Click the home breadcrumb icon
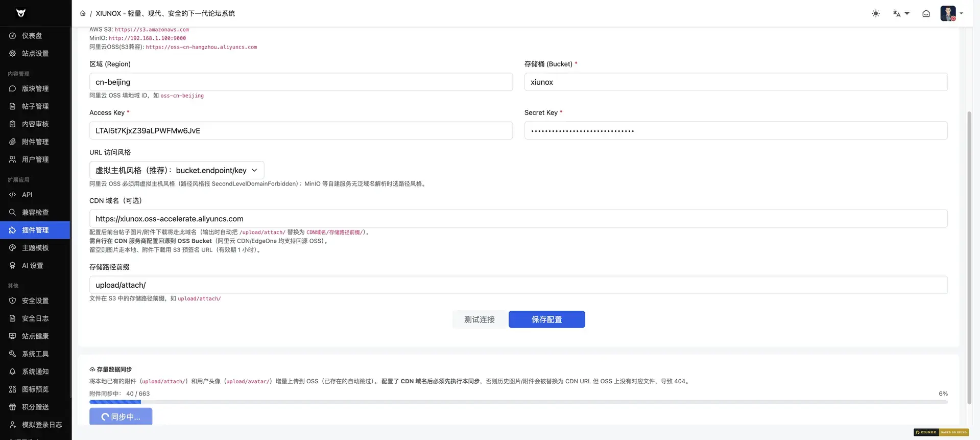The width and height of the screenshot is (980, 440). point(83,13)
